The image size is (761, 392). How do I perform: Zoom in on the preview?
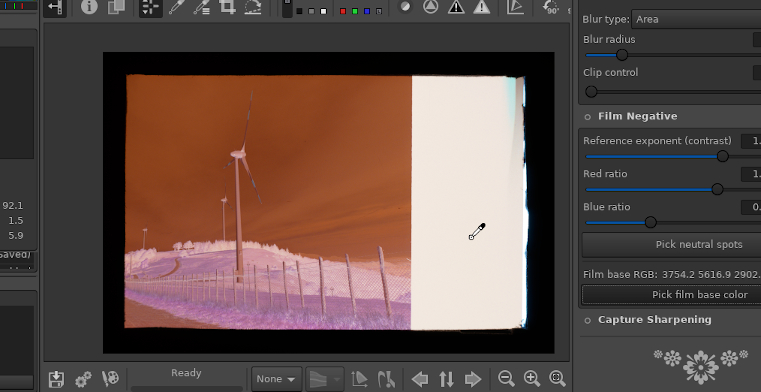click(532, 378)
